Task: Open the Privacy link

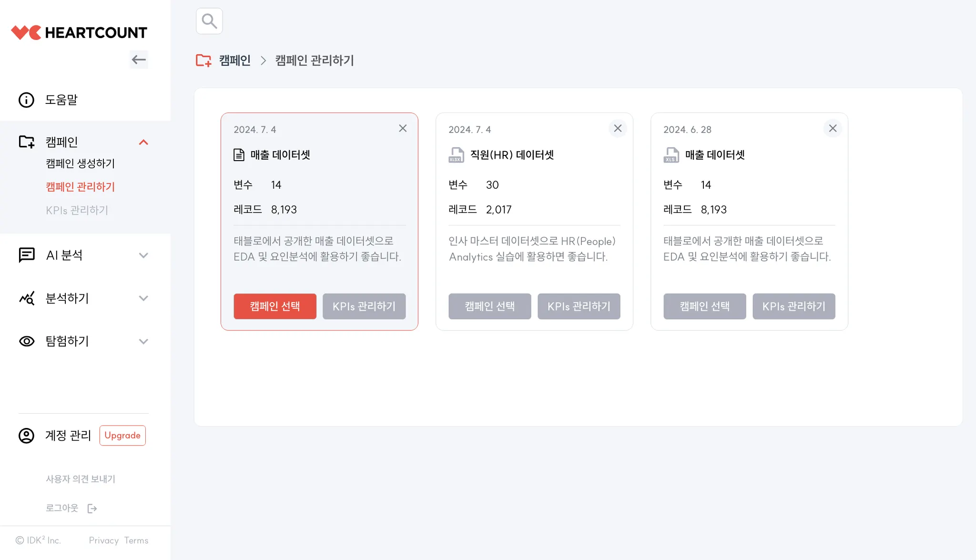Action: 103,540
